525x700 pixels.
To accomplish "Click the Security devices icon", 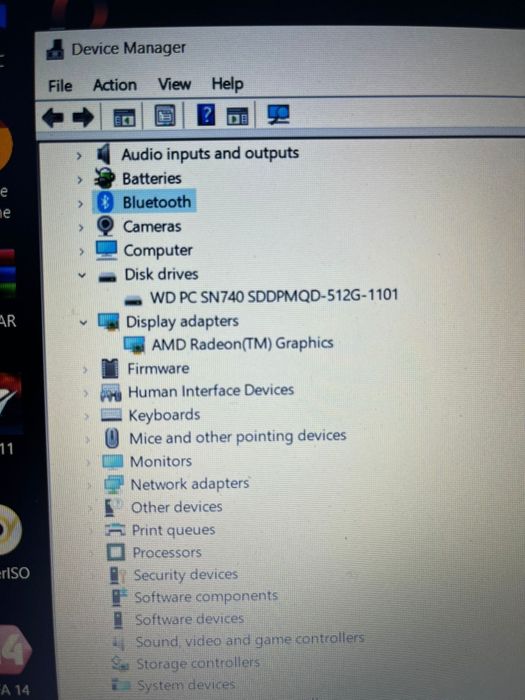I will [x=117, y=575].
